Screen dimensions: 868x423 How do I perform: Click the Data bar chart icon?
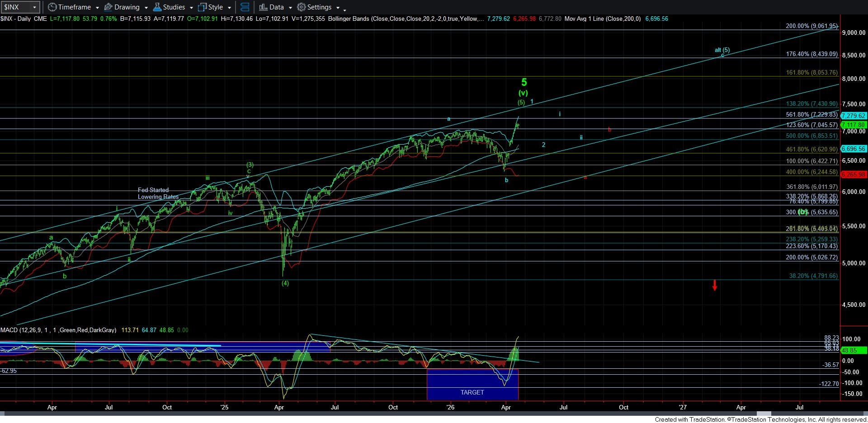(263, 7)
